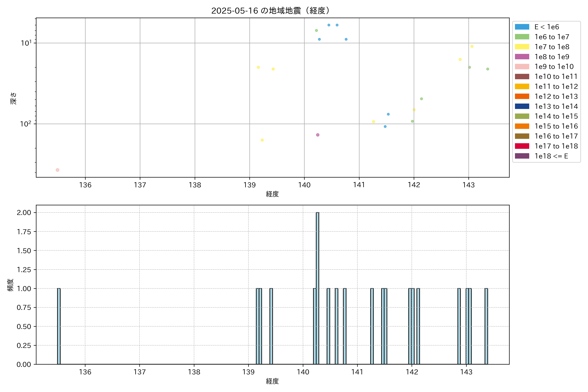
Task: Click the magenta scatter point below 10² line
Action: [x=318, y=135]
